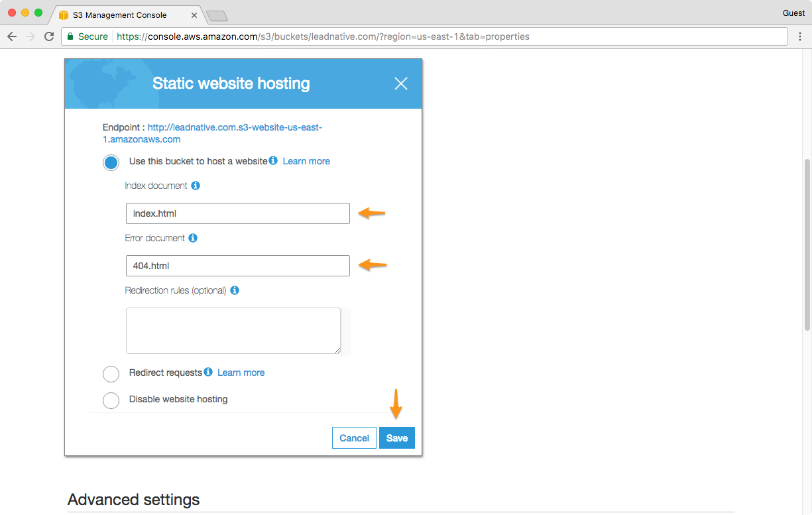Open Chrome's three-dot menu

tap(800, 36)
